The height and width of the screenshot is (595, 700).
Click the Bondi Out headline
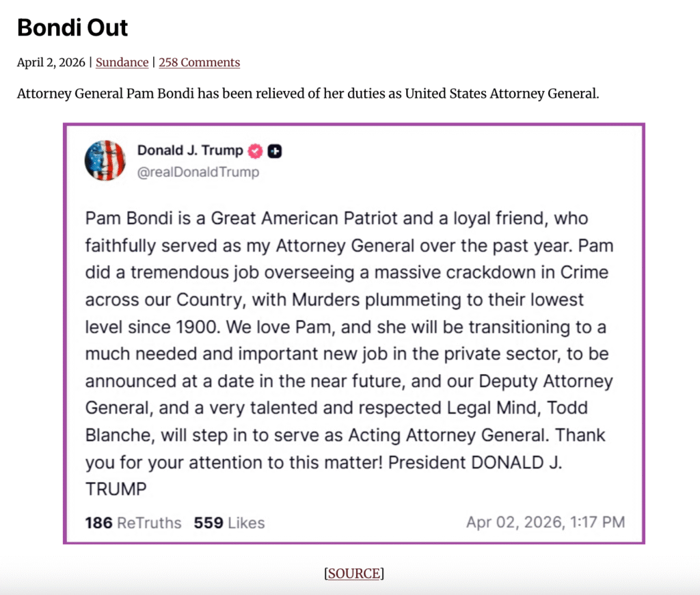[72, 28]
